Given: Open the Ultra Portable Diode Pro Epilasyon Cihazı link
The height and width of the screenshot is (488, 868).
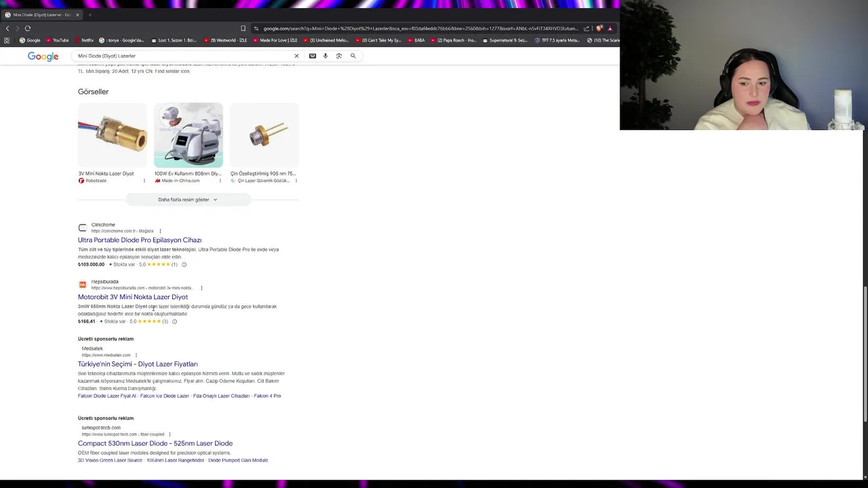Looking at the screenshot, I should click(140, 240).
